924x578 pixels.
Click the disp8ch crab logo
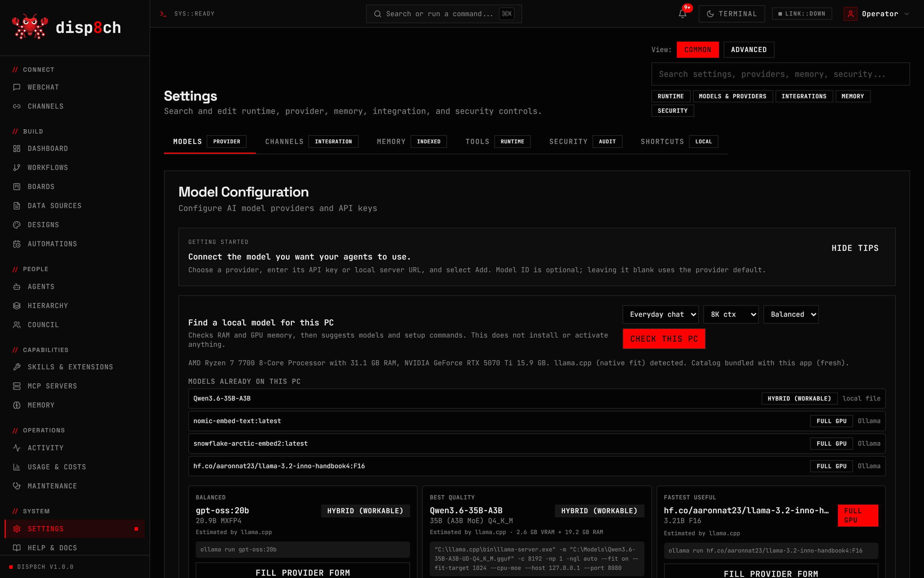tap(30, 27)
